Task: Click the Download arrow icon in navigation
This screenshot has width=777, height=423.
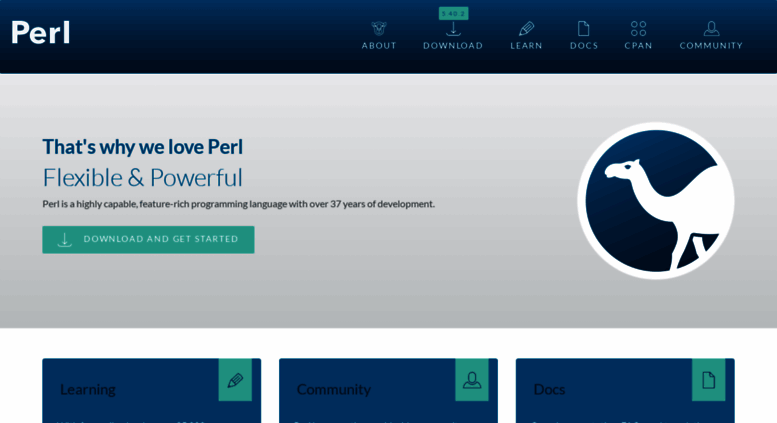Action: [x=453, y=29]
